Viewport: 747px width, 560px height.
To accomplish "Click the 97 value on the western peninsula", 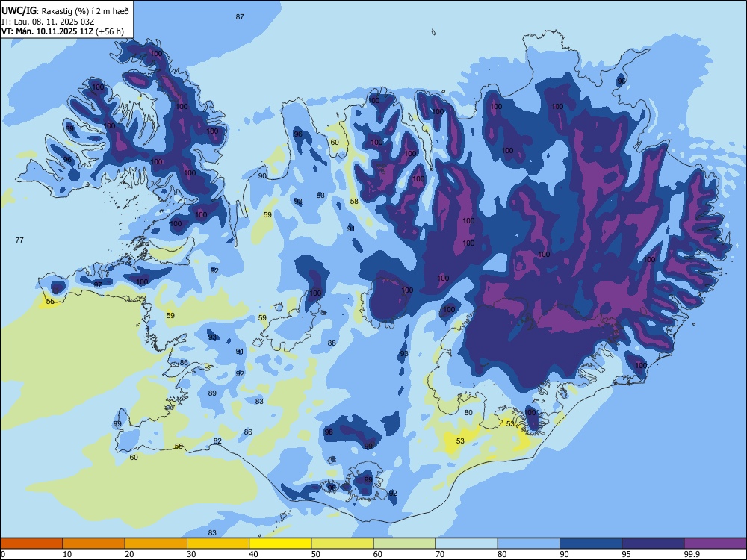I will tap(98, 284).
